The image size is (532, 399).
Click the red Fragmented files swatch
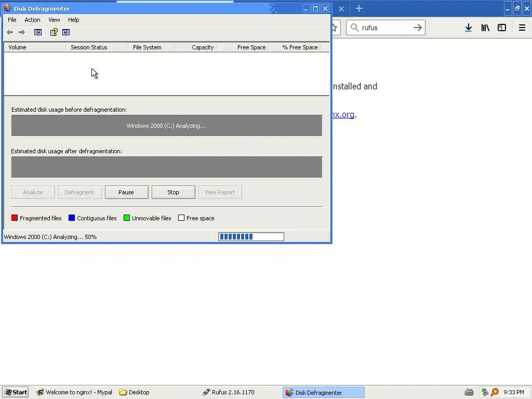[15, 218]
